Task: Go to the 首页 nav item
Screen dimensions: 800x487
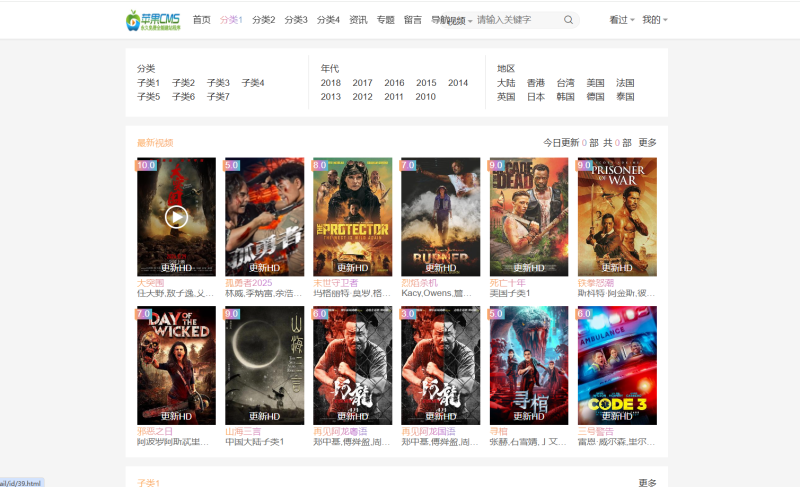Action: click(201, 20)
